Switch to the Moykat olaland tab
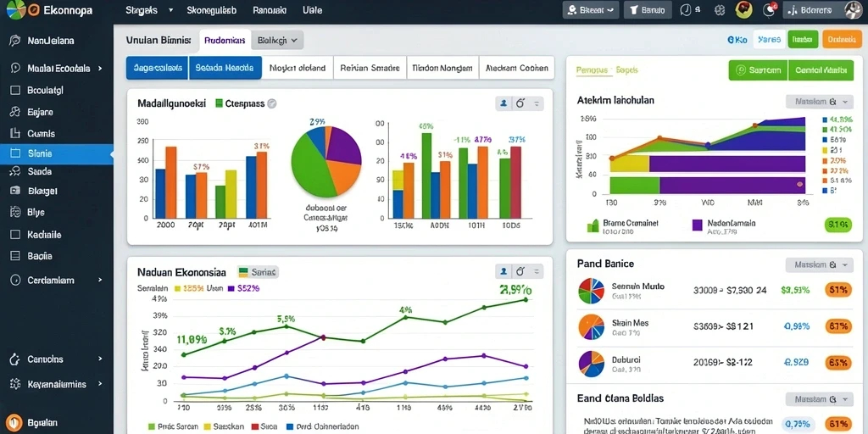The height and width of the screenshot is (434, 868). (298, 68)
